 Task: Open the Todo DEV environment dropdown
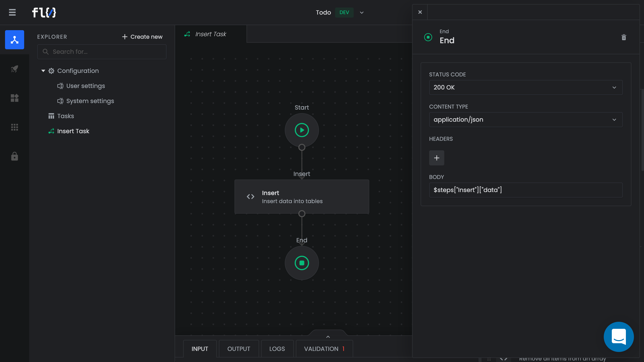click(x=362, y=13)
